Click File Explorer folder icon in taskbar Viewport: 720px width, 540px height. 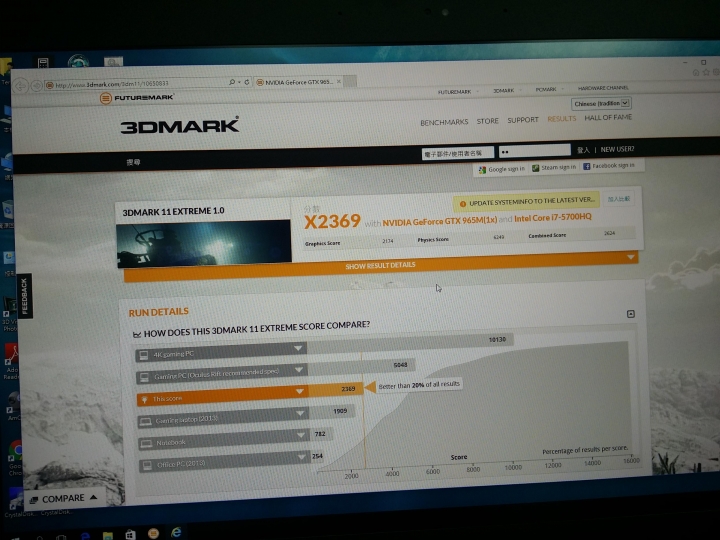point(108,535)
